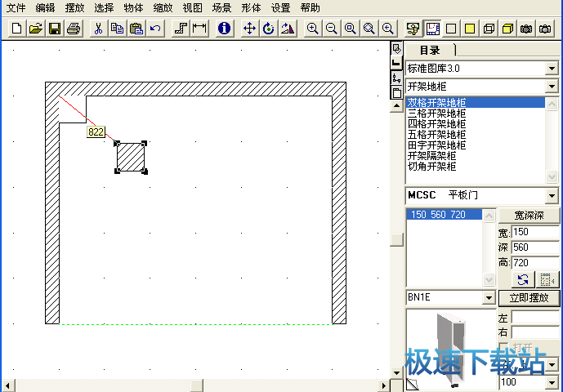Click the 立即摆放 button
Viewport: 563px width, 392px height.
coord(529,298)
